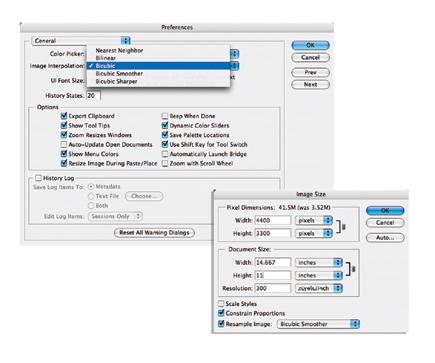Screen dimensions: 435x363
Task: Enable Beep When Done
Action: click(x=165, y=116)
